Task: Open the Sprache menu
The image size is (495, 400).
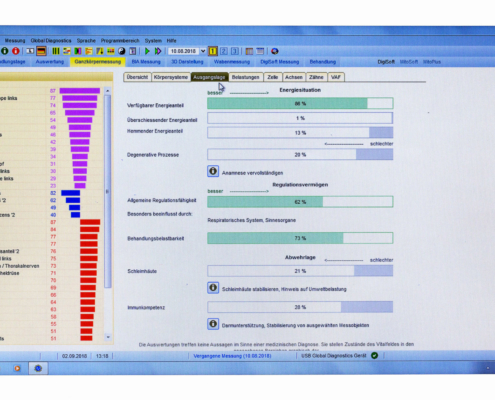Action: click(86, 40)
